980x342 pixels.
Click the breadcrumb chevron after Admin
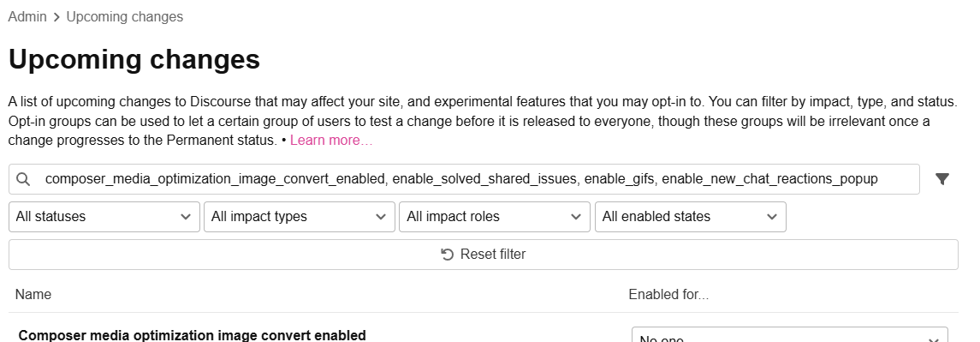pos(56,17)
